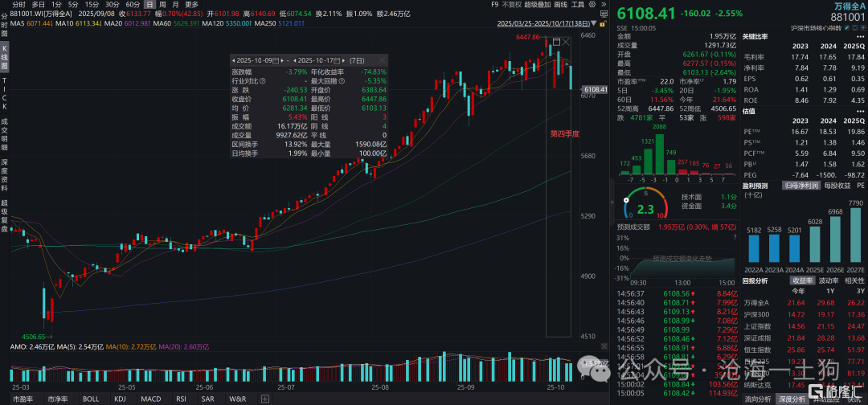Switch to the KDJ indicator tab
The image size is (868, 405).
point(120,399)
